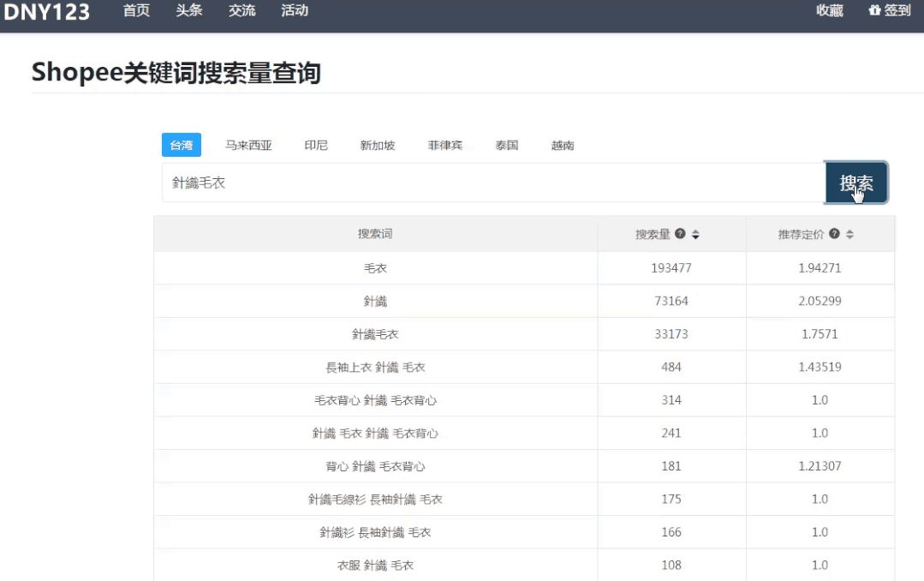
Task: Click recommended price 1.94271
Action: click(x=820, y=267)
